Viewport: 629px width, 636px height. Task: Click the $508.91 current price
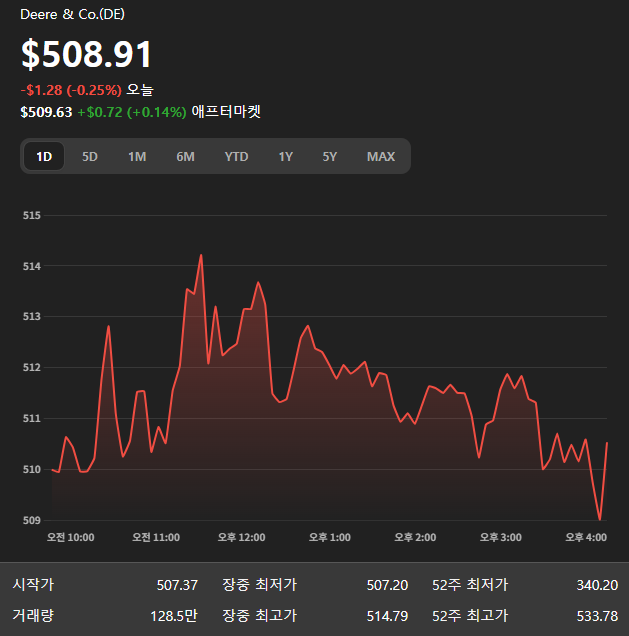[86, 54]
